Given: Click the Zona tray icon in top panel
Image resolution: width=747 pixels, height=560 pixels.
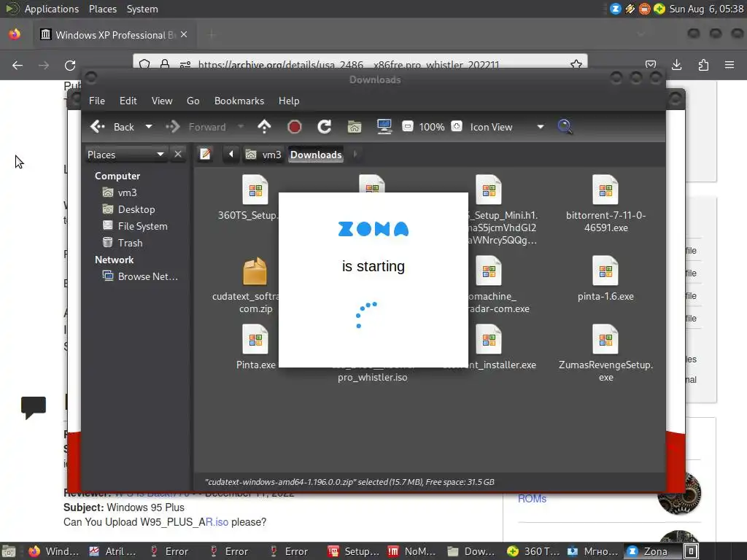Looking at the screenshot, I should click(x=616, y=9).
